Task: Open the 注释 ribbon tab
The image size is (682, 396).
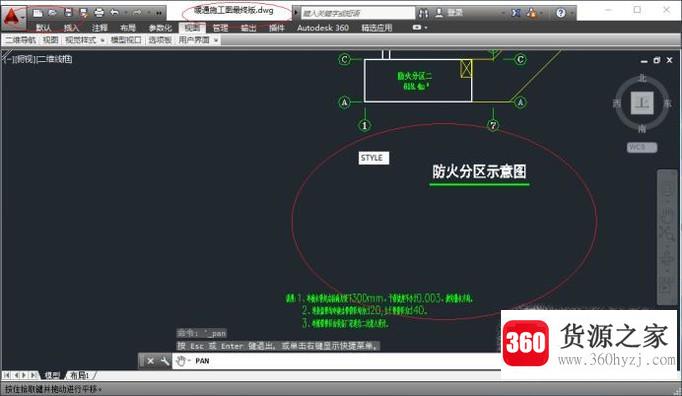Action: pos(100,28)
